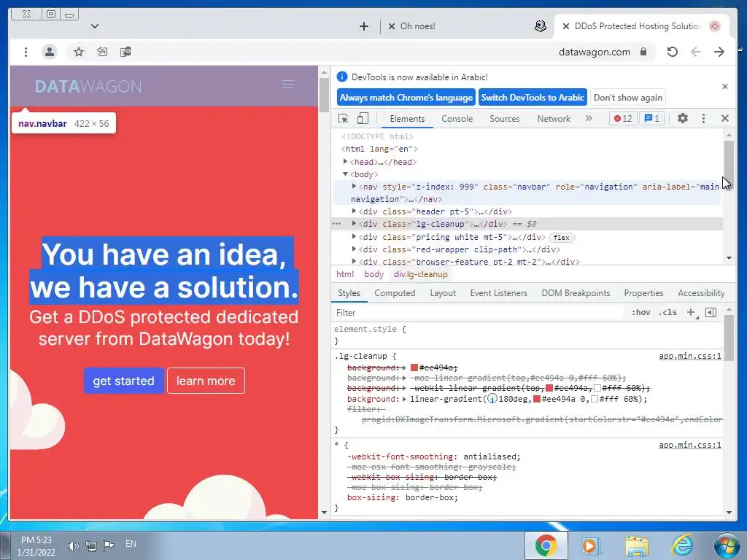Switch to the Sources tab

pyautogui.click(x=505, y=119)
